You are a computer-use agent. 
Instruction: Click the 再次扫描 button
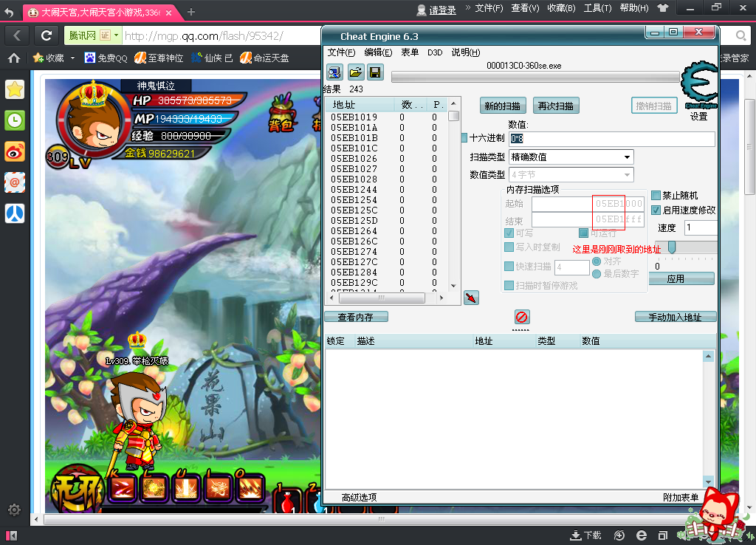[x=556, y=106]
